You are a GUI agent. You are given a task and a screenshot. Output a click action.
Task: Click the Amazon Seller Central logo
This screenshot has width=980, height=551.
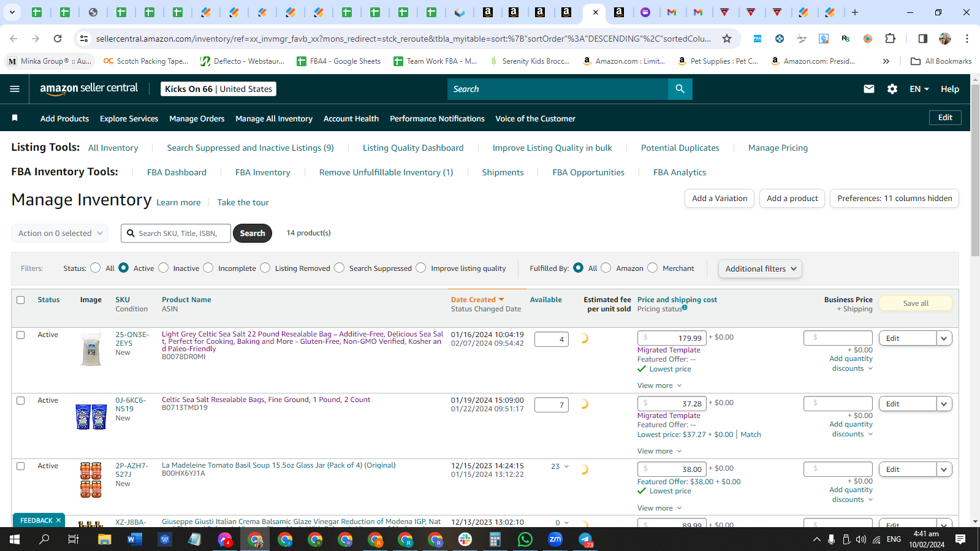pos(89,89)
